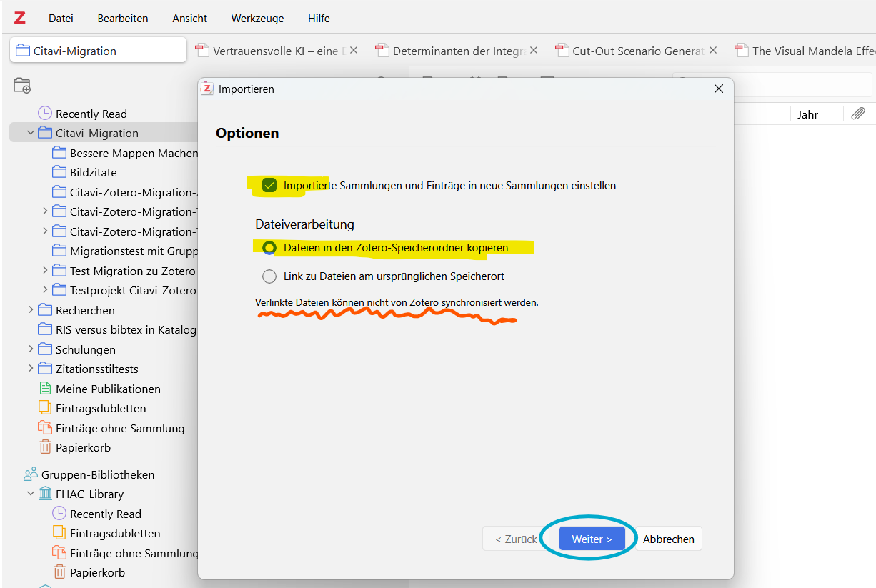Click the PDF icon on Vertrauensvolle KI tab

(201, 51)
